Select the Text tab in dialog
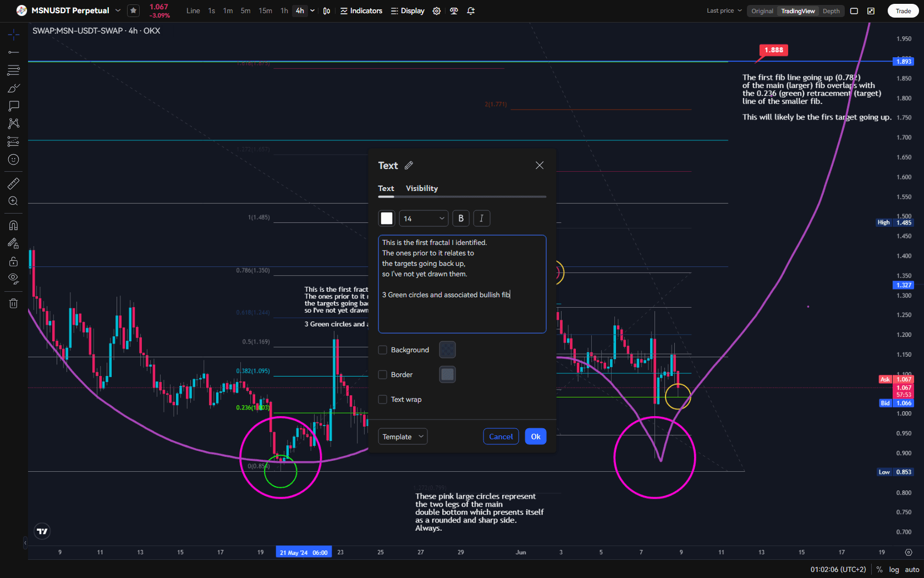The image size is (924, 578). point(386,188)
